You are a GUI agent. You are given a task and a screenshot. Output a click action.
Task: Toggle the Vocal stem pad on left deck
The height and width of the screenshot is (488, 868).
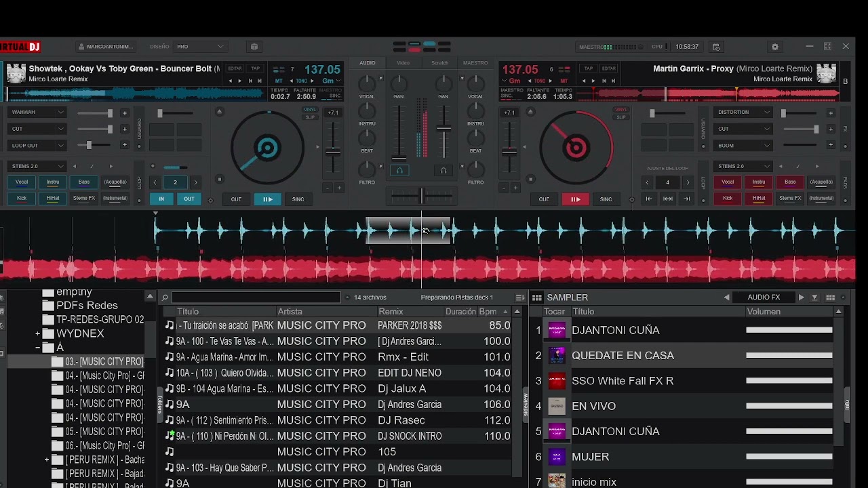click(x=22, y=182)
